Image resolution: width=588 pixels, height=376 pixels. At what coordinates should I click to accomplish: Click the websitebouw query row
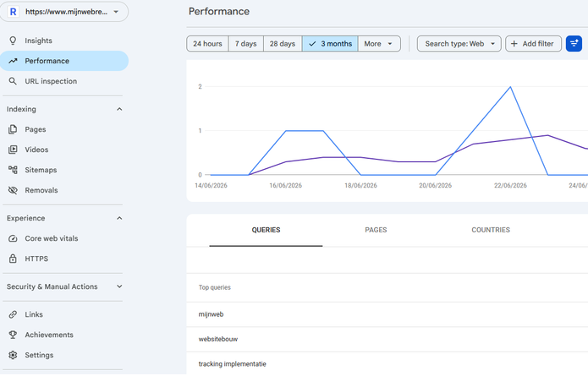click(387, 339)
